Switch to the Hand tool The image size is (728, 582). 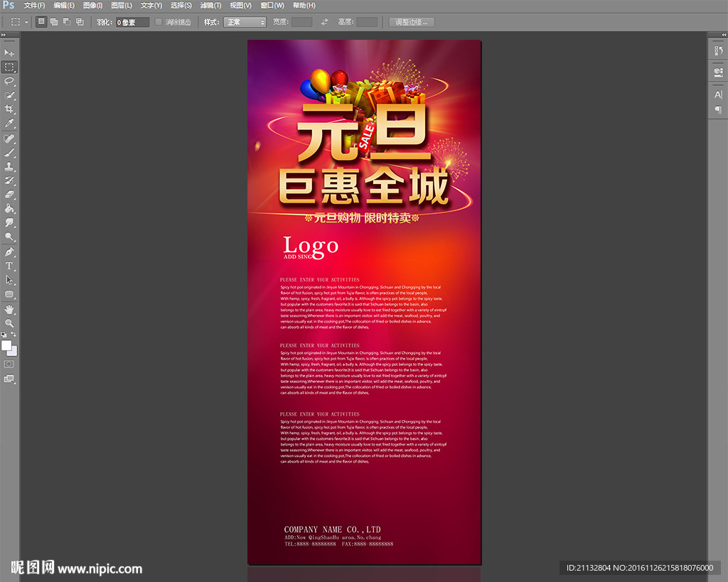(9, 309)
